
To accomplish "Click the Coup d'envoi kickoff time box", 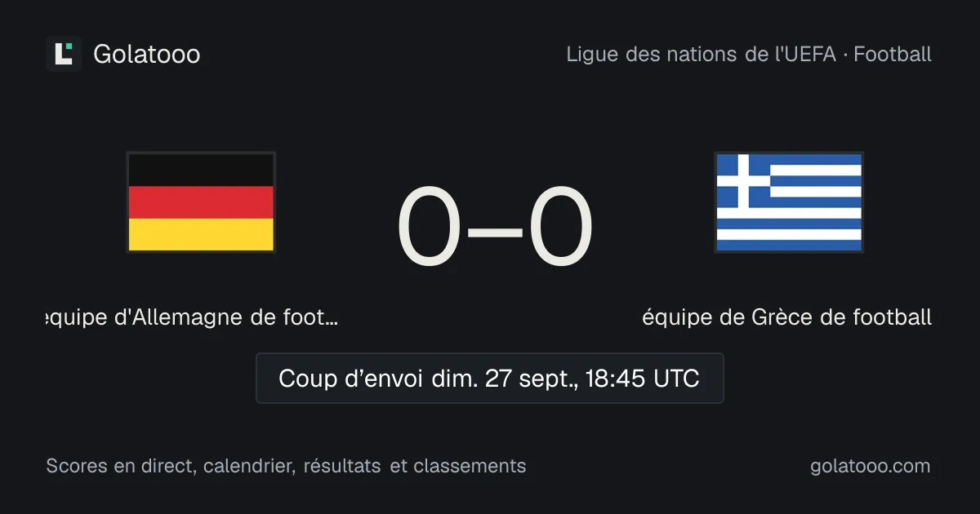I will pos(490,378).
